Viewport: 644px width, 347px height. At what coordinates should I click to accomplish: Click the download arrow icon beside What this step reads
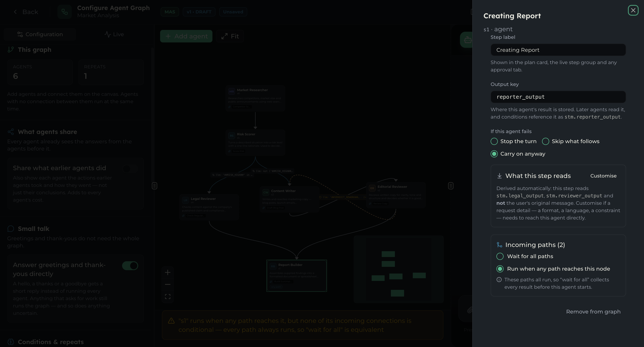click(499, 176)
